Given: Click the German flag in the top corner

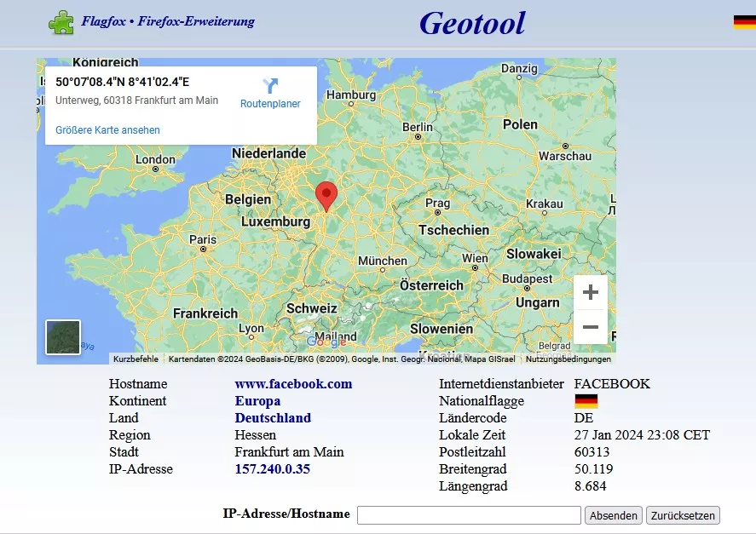Looking at the screenshot, I should pyautogui.click(x=744, y=22).
